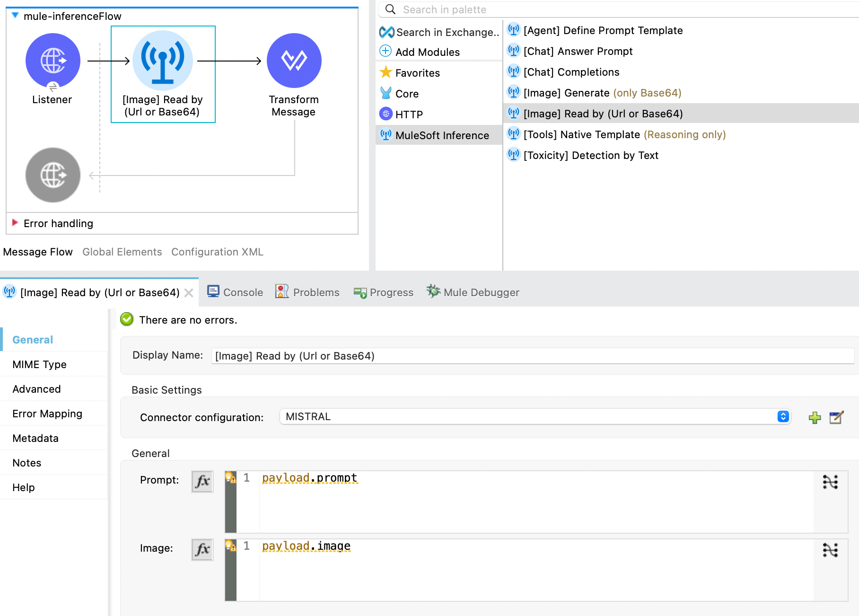This screenshot has height=616, width=859.
Task: Click the Mule Debugger bug icon
Action: point(433,291)
